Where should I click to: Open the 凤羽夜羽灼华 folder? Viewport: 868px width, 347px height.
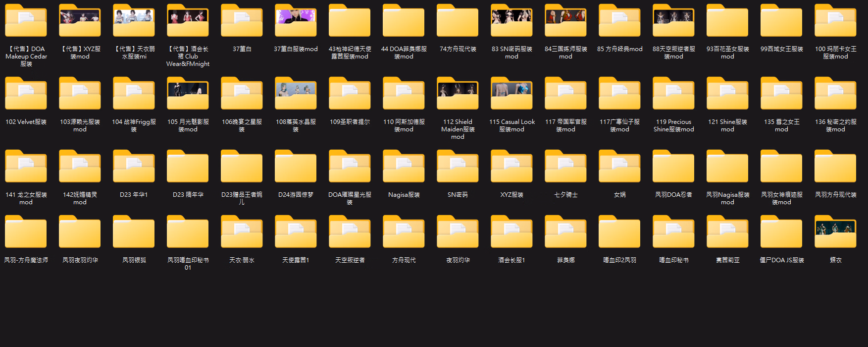pos(80,231)
